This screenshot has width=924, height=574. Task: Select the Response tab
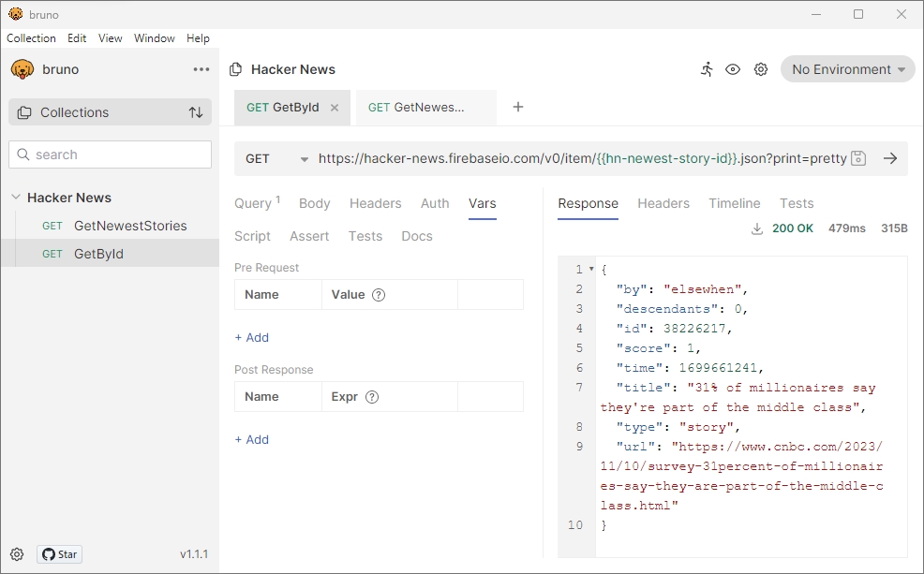point(589,203)
